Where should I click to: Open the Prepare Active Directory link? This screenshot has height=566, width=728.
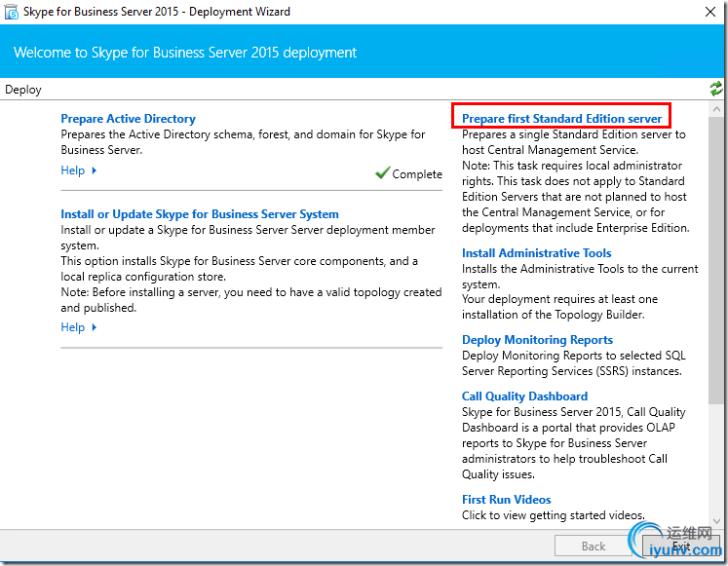(x=128, y=119)
